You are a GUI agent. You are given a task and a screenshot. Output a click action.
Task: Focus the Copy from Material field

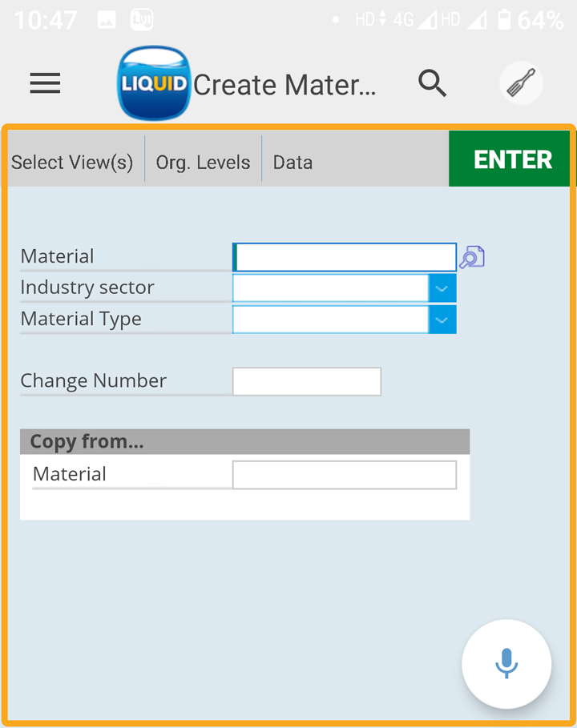click(344, 475)
